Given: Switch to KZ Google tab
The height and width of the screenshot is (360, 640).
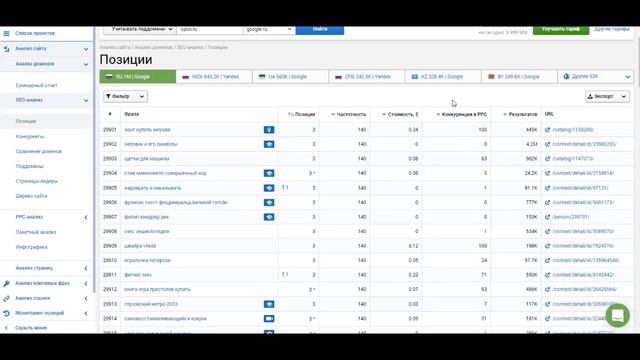Looking at the screenshot, I should pos(443,77).
